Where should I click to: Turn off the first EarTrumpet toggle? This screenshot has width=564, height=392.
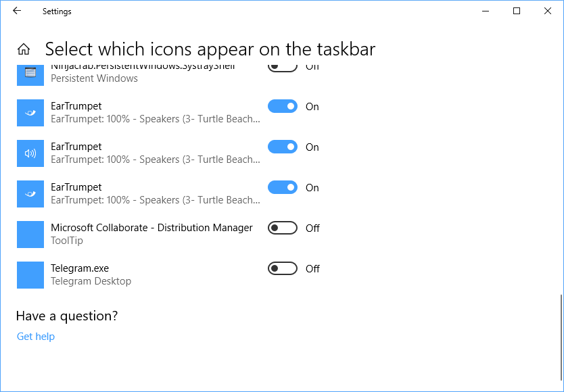point(282,106)
